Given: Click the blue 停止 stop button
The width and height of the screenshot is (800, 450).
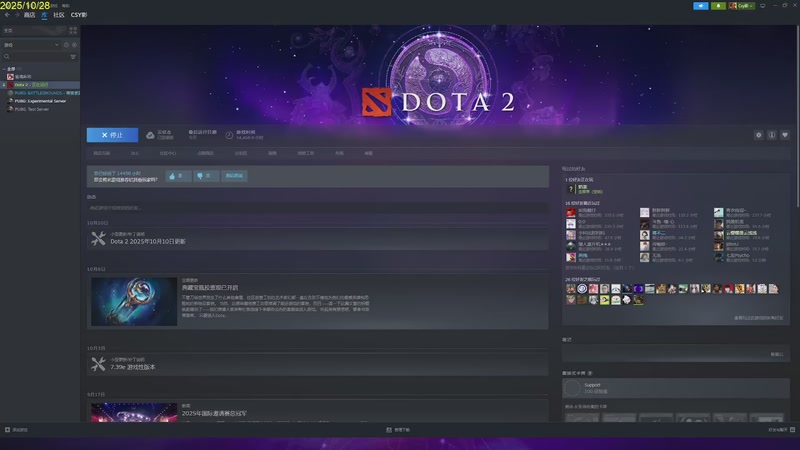Looking at the screenshot, I should [x=112, y=135].
